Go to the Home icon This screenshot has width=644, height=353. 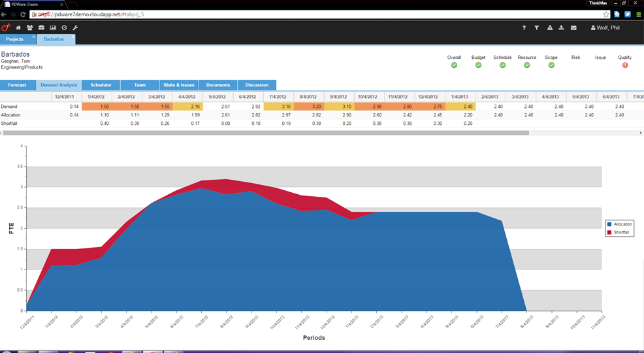pyautogui.click(x=18, y=28)
